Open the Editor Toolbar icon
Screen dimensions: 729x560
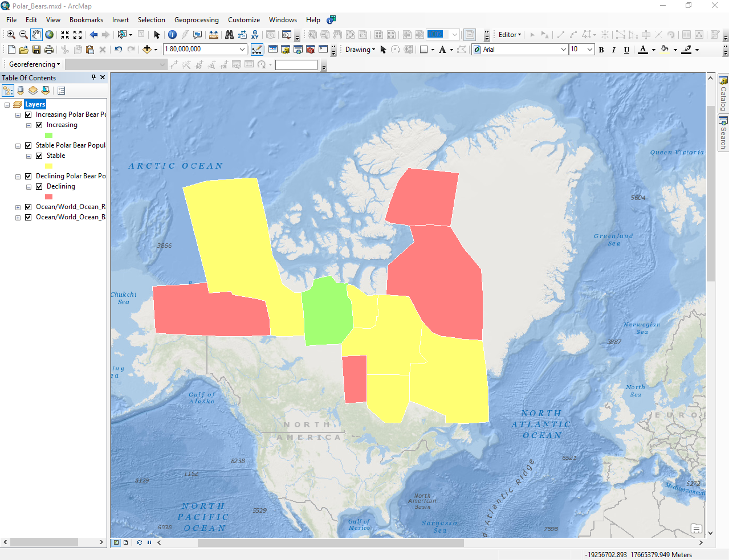tap(257, 50)
